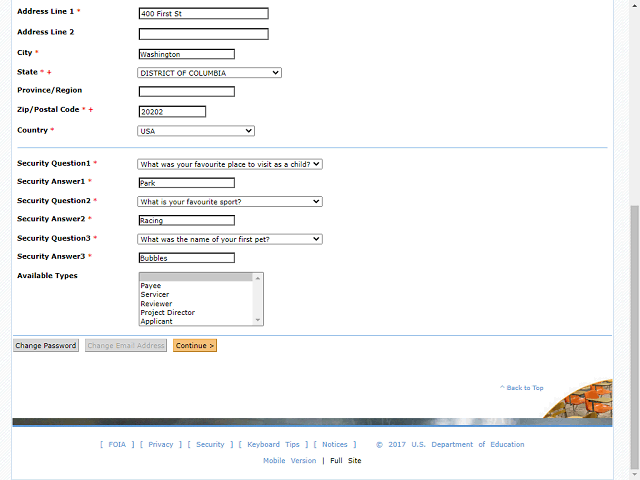This screenshot has width=640, height=480.
Task: Select Servicer in Available Types list
Action: tap(196, 294)
